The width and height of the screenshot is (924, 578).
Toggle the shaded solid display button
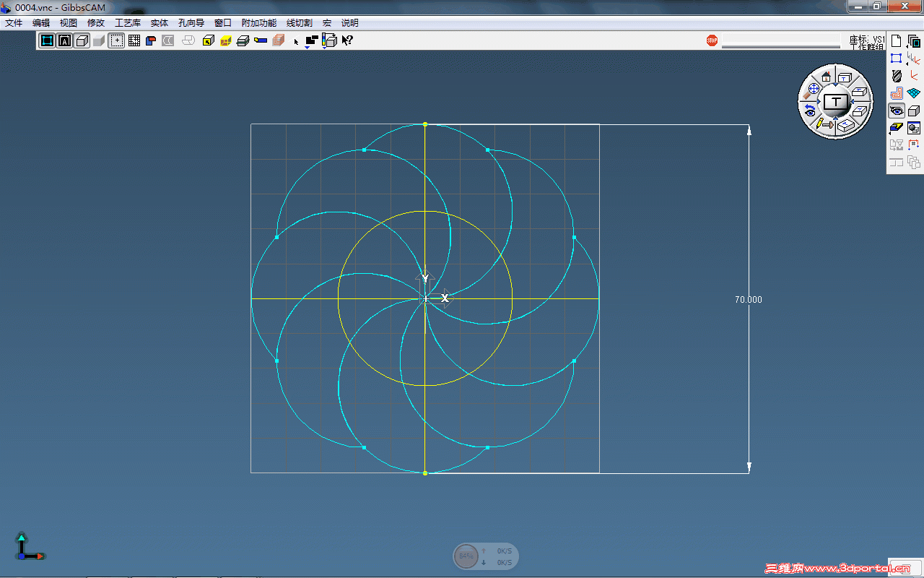99,40
